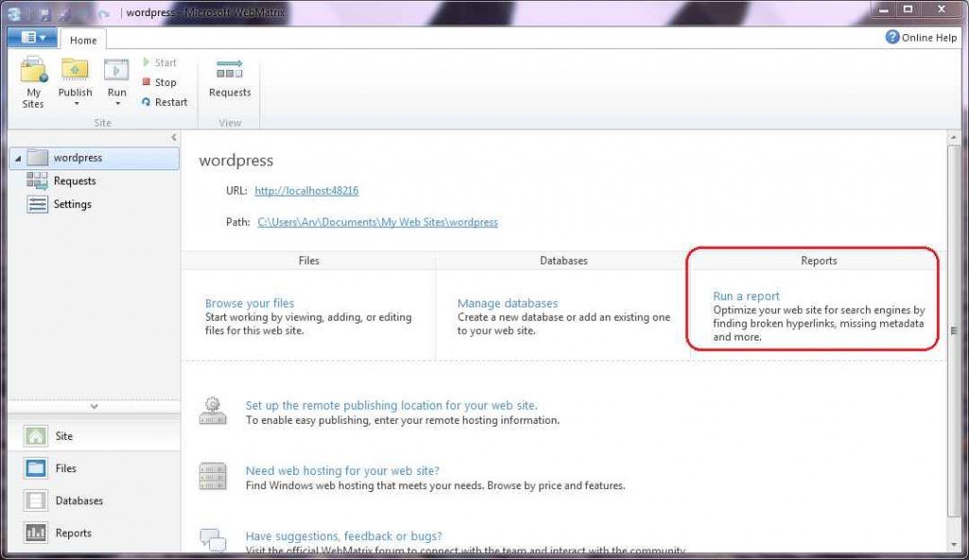Click Have suggestions, feedback or bugs link

[344, 536]
